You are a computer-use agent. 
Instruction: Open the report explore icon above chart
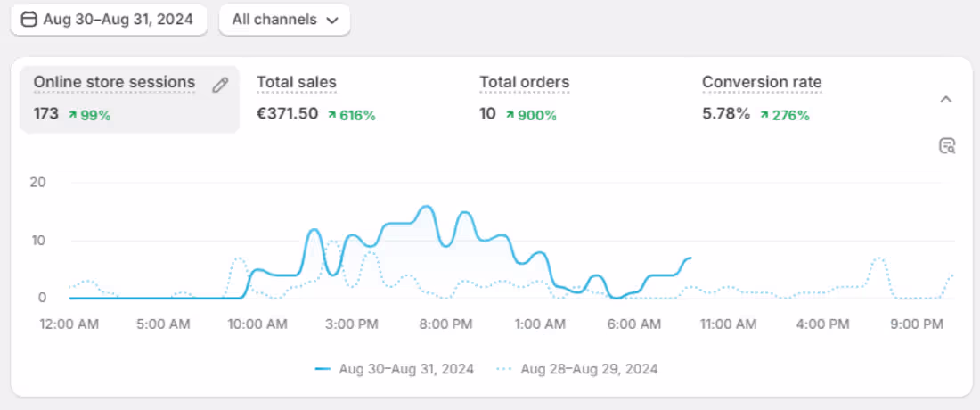click(x=947, y=146)
